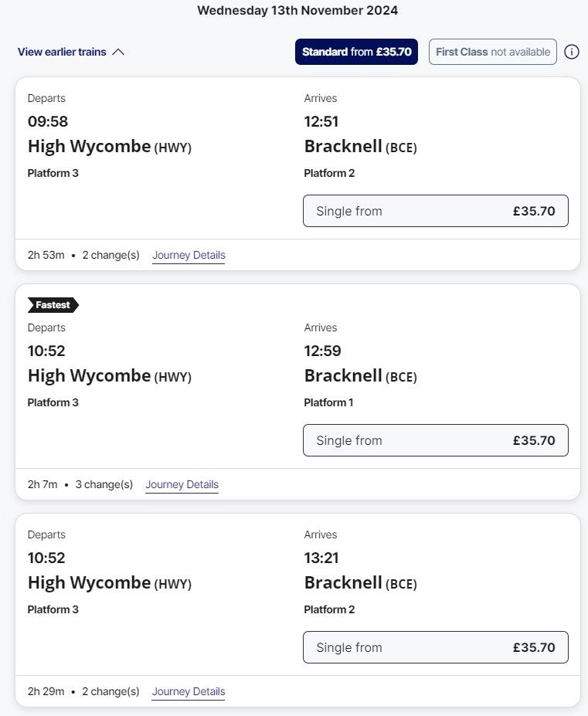Click the 2h 53m duration text
Screen dimensions: 588x716
[x=46, y=256]
